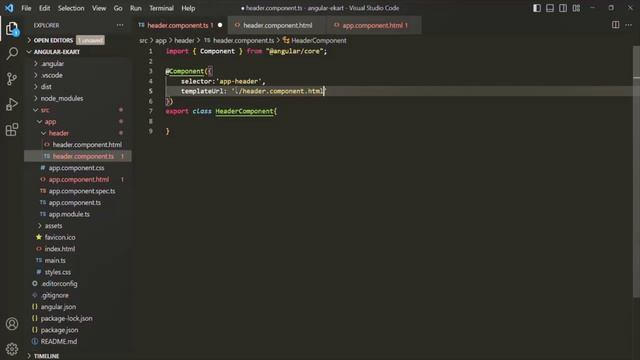Expand the node_modules folder
Screen dimensions: 640x360
[62, 98]
